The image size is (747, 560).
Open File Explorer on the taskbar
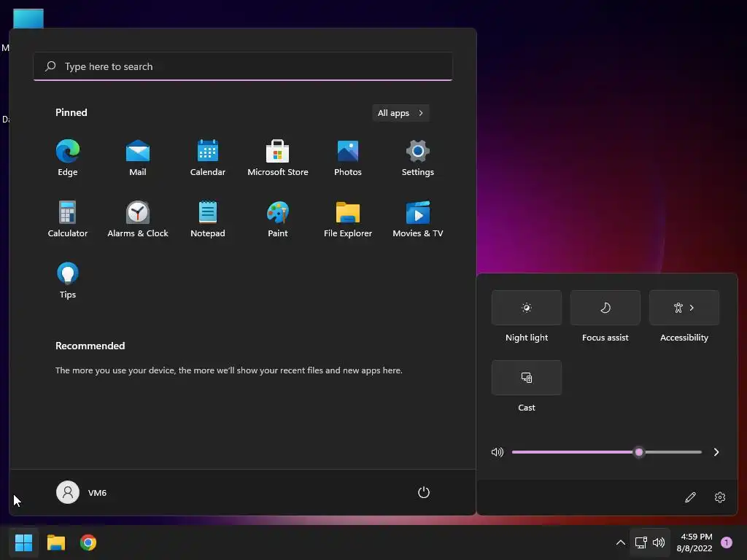(55, 542)
